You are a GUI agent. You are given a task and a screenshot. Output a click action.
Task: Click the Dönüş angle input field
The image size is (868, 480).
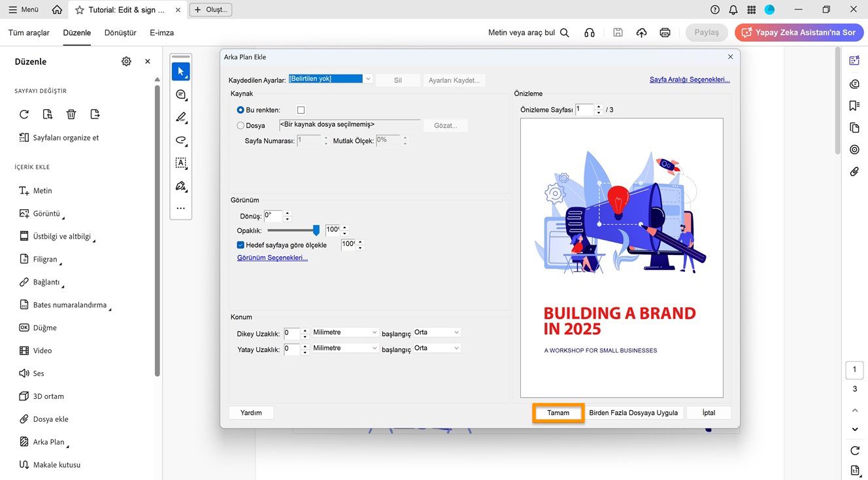tap(273, 216)
